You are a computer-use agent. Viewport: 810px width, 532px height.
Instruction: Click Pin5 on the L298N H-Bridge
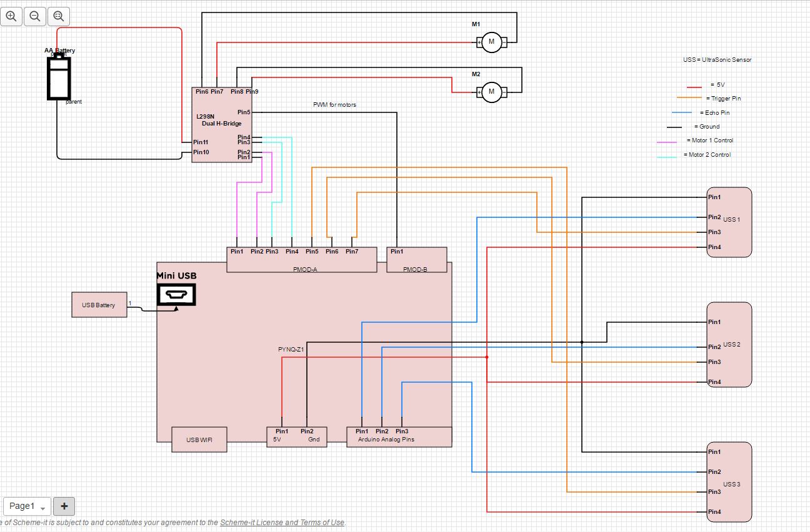tap(244, 112)
